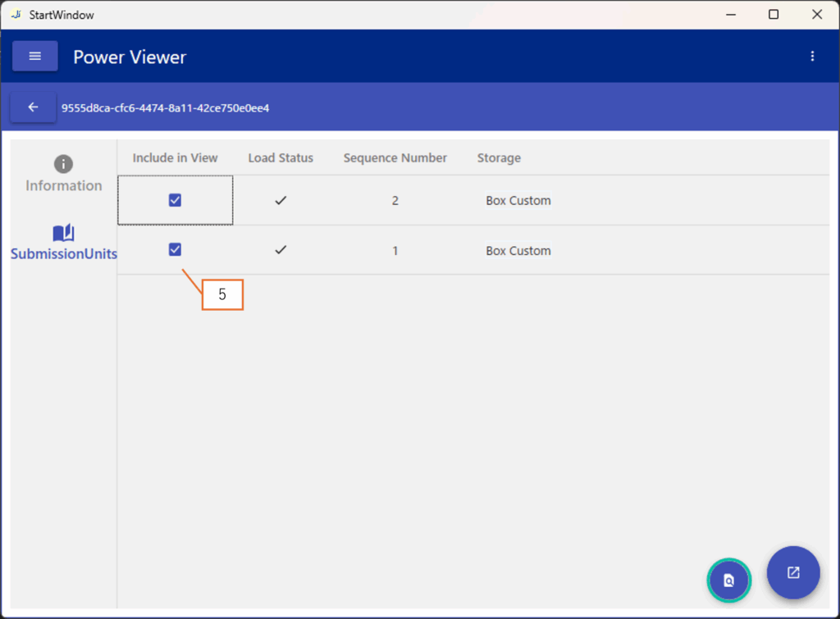
Task: Open the hamburger navigation menu
Action: point(34,57)
